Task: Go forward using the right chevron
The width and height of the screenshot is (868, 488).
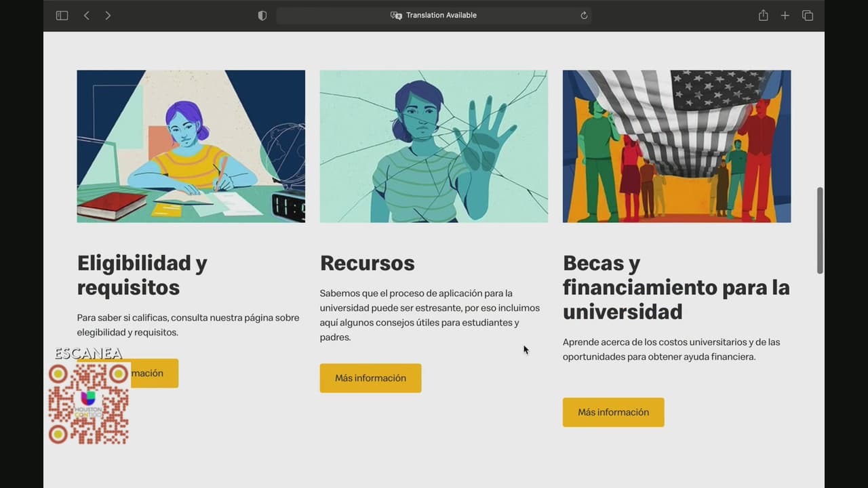Action: (x=108, y=16)
